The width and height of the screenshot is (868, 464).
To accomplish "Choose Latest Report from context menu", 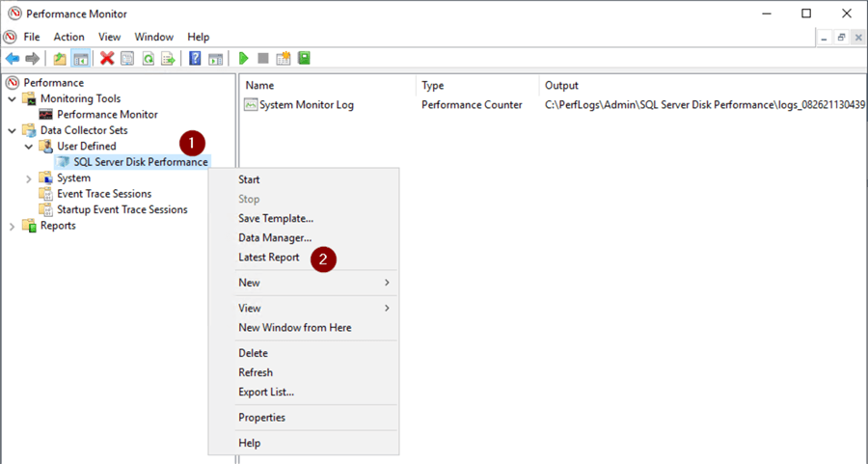I will click(x=269, y=258).
